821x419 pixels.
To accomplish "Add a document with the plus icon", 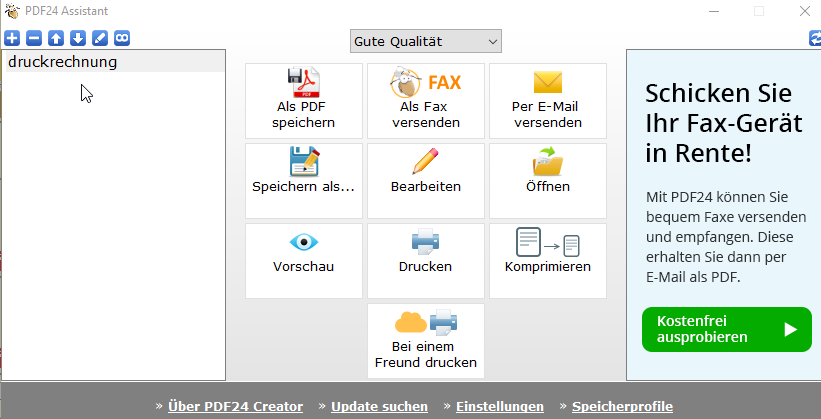I will coord(12,38).
